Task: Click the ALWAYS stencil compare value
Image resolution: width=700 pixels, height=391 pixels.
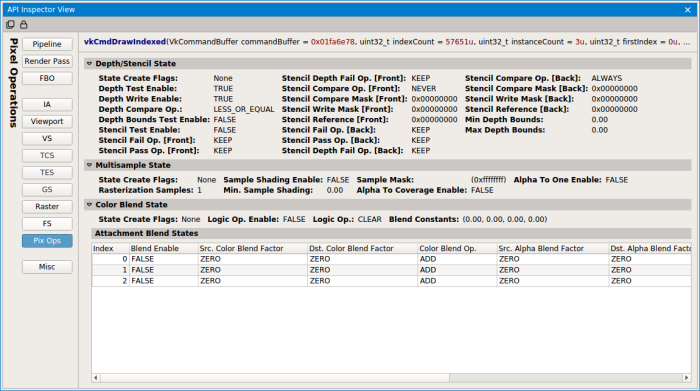Action: click(607, 78)
